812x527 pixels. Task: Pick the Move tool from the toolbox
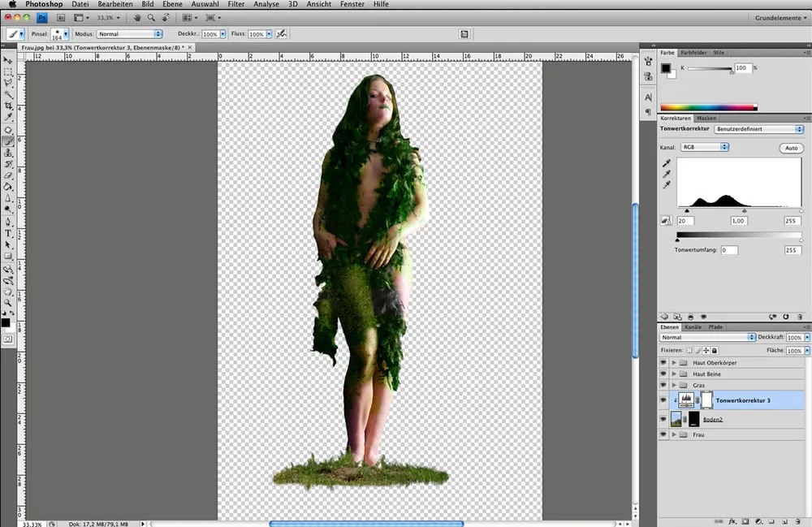8,60
